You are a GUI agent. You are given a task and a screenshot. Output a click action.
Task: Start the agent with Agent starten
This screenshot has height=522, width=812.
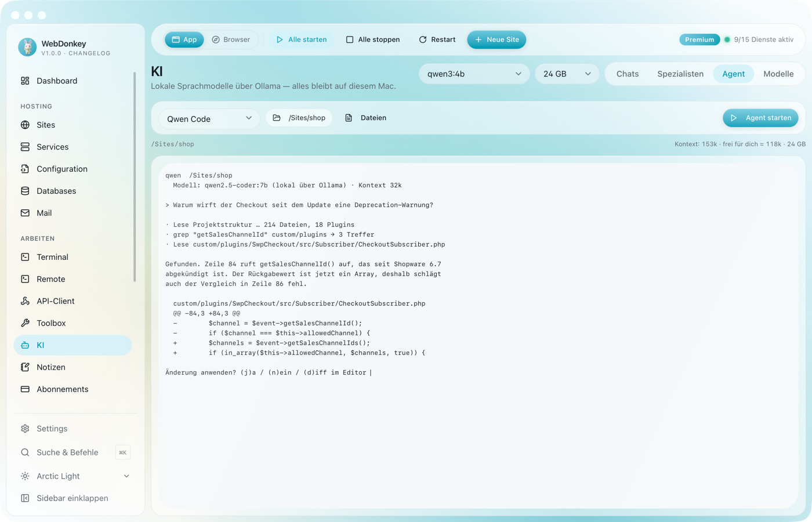click(x=760, y=118)
